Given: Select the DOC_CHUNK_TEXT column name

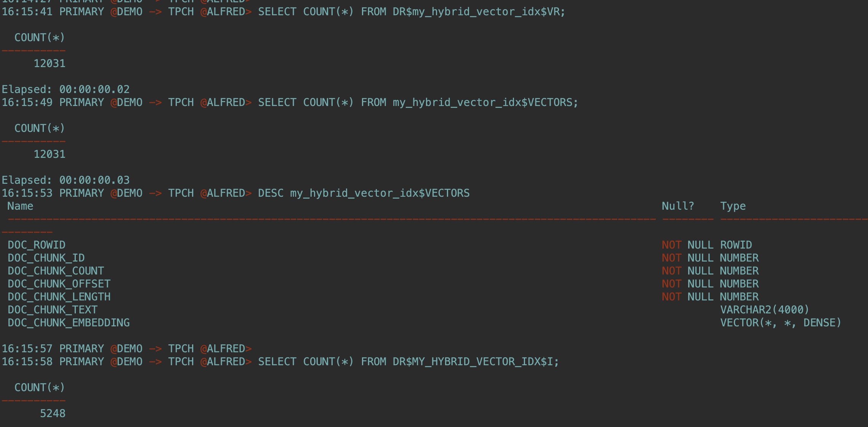Looking at the screenshot, I should pyautogui.click(x=53, y=310).
